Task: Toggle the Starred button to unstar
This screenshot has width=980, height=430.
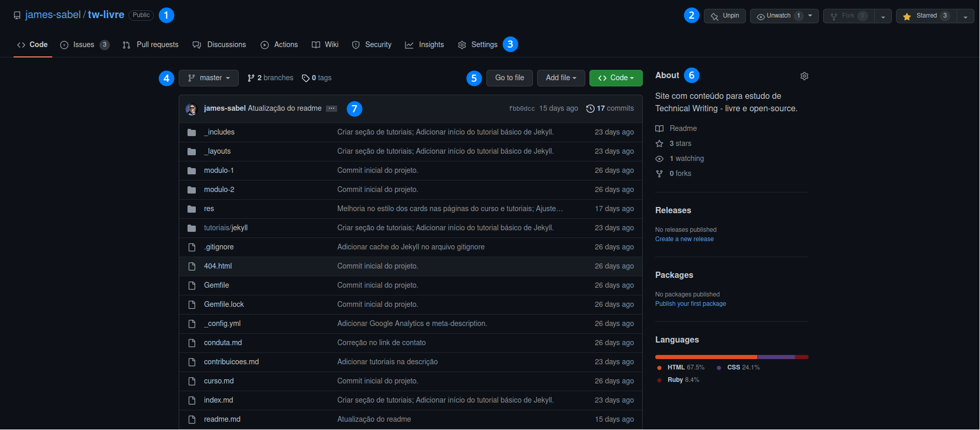Action: pos(927,16)
